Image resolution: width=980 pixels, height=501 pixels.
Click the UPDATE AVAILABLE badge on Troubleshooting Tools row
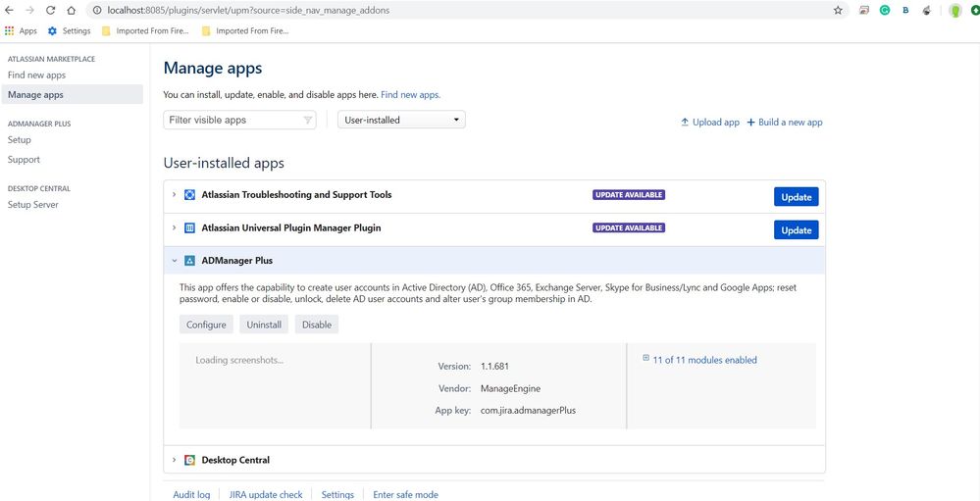click(629, 195)
